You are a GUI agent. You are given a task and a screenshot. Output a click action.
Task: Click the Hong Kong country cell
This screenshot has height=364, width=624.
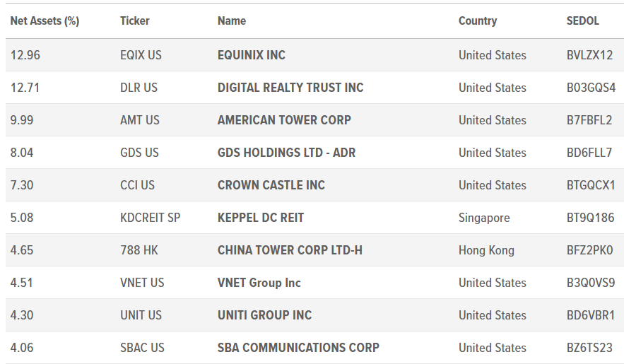click(x=486, y=250)
